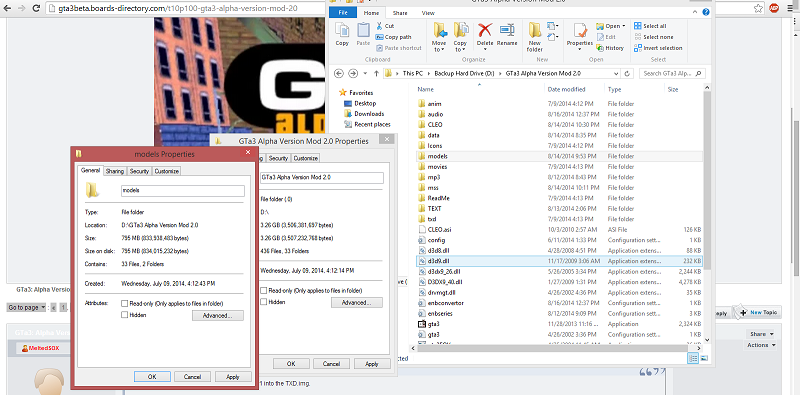800x395 pixels.
Task: Open the Go to page dropdown
Action: [x=27, y=308]
